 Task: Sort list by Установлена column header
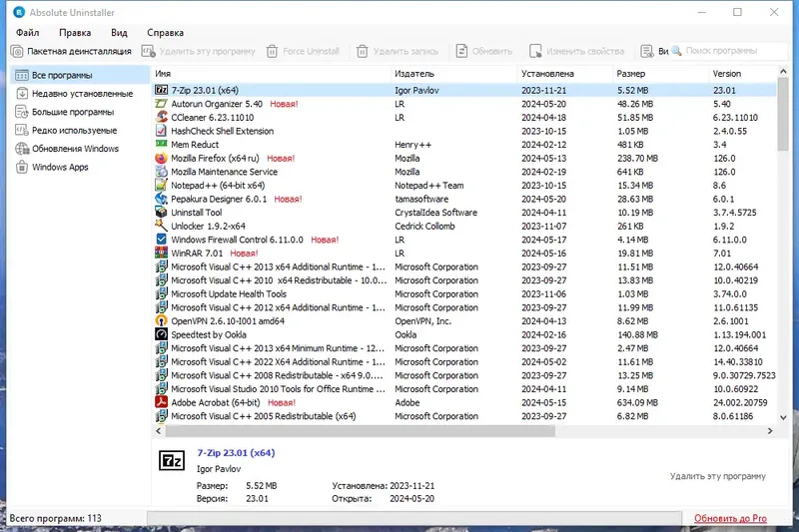tap(564, 74)
